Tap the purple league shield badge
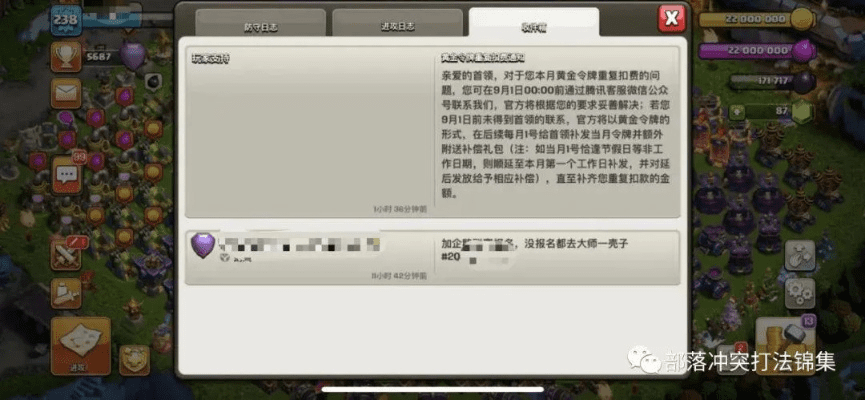The width and height of the screenshot is (865, 400). (133, 55)
